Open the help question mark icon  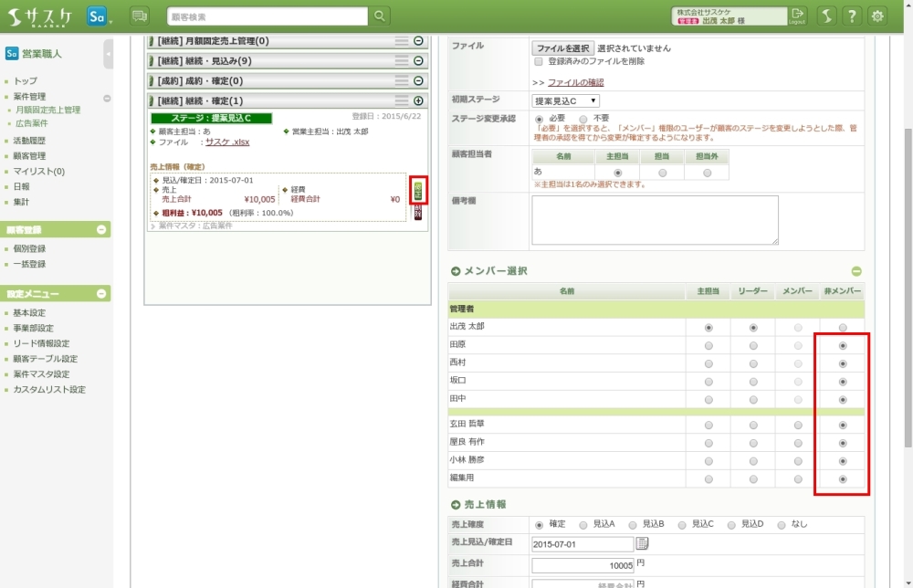851,16
